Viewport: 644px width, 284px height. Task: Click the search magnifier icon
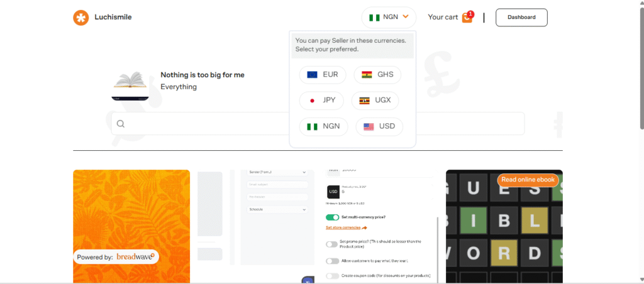click(120, 124)
